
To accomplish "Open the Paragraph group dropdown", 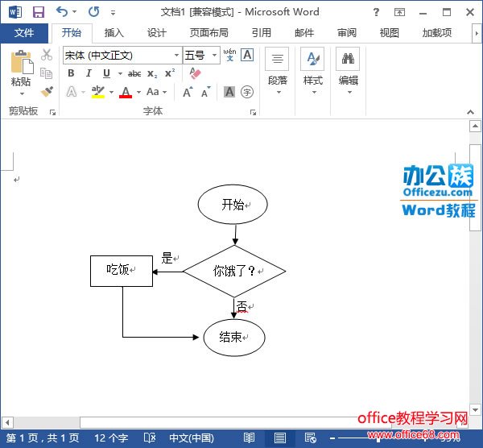I will pos(277,72).
